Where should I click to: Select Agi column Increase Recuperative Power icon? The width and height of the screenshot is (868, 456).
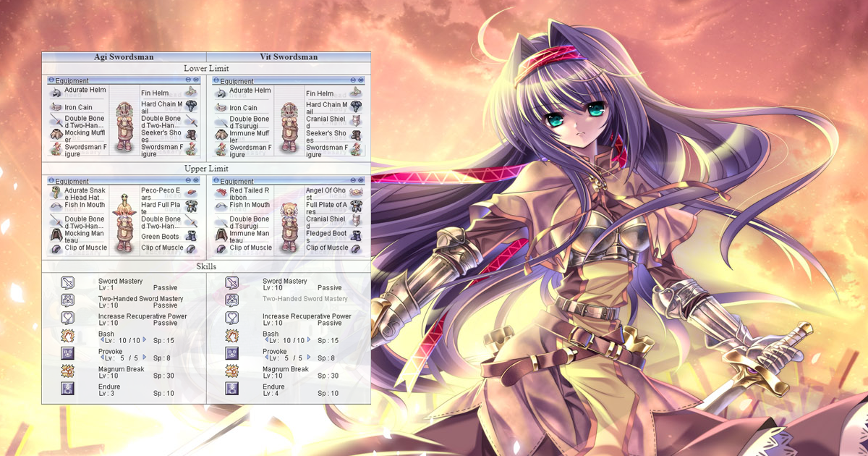(x=68, y=318)
